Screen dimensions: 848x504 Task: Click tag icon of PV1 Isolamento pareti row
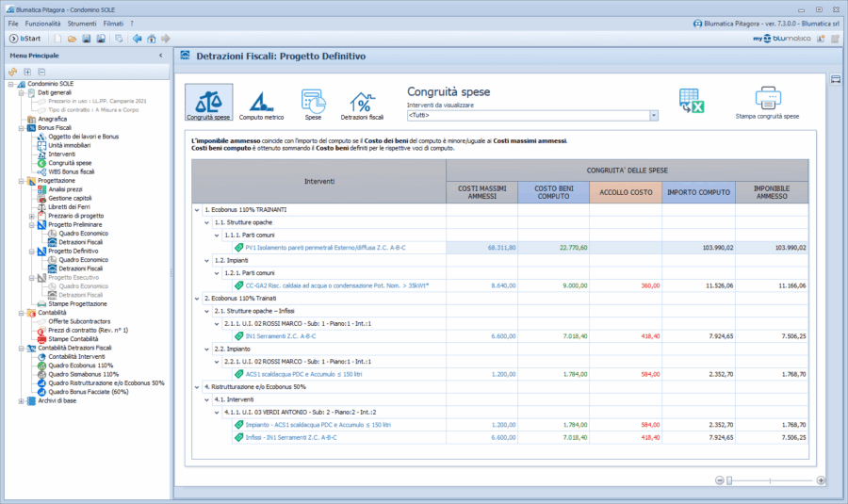(x=238, y=248)
